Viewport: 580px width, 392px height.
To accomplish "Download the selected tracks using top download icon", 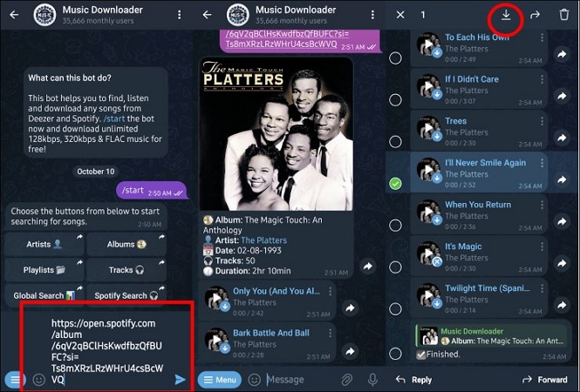I will click(x=506, y=15).
